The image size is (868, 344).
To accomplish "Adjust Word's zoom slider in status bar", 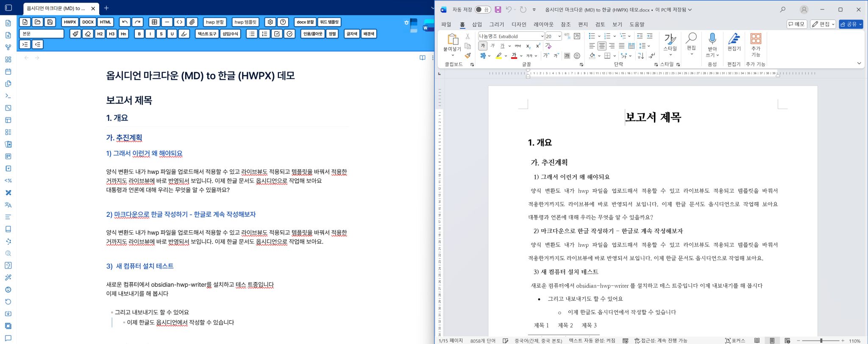I will pos(821,341).
